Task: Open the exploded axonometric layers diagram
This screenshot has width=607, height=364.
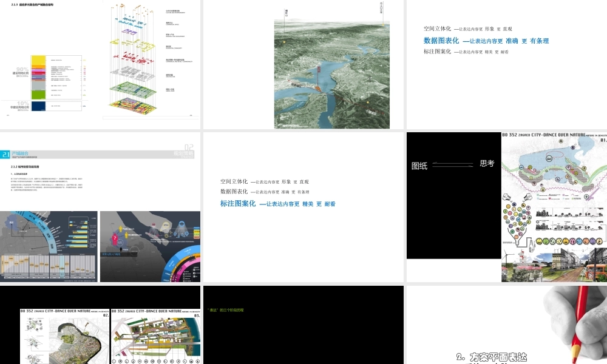Action: point(140,61)
